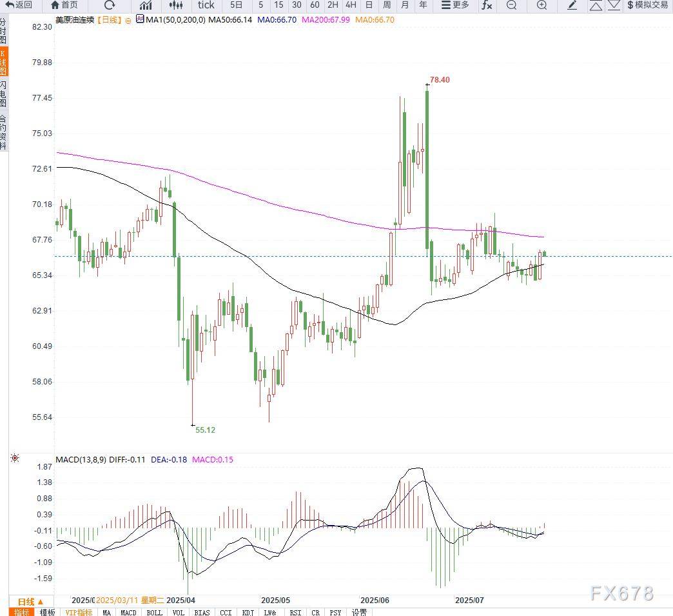Zoom in the chart with plus magnifier
This screenshot has width=673, height=616.
click(x=541, y=5)
